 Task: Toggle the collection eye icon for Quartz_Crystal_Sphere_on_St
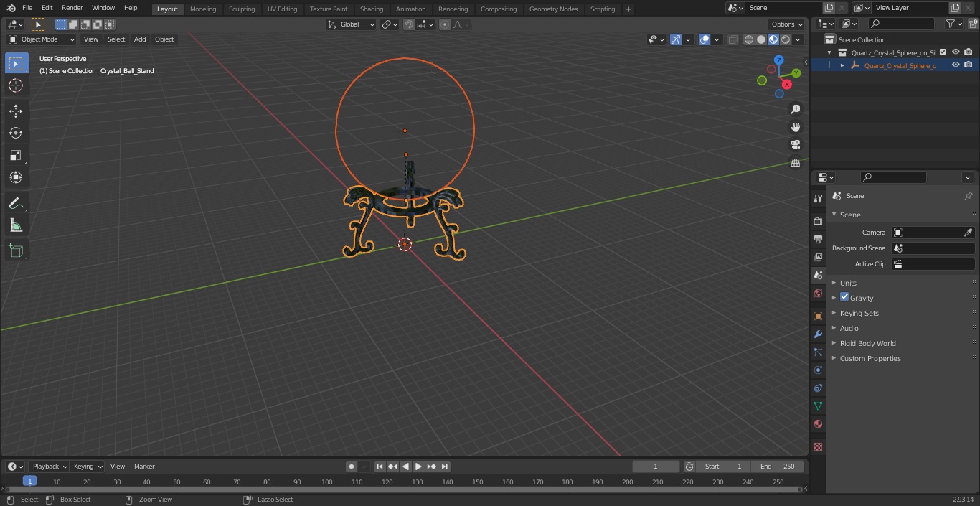[956, 52]
